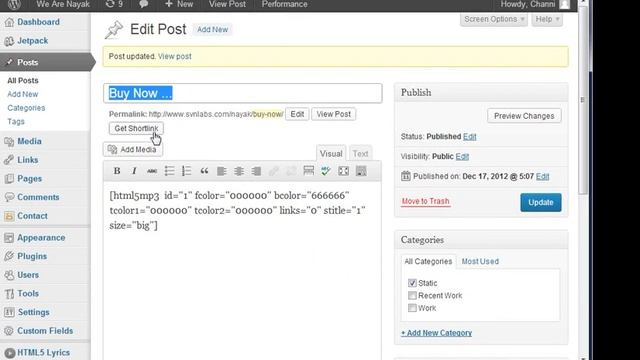Click the permalink Edit button
This screenshot has width=640, height=360.
297,114
